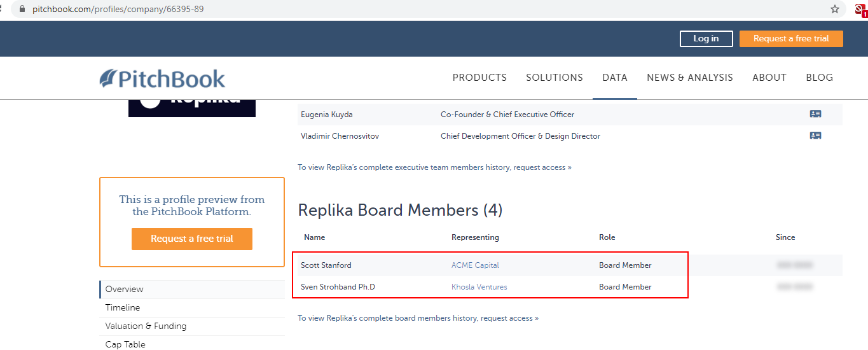Click the Replika Board Members (4) heading
This screenshot has width=868, height=350.
[401, 210]
